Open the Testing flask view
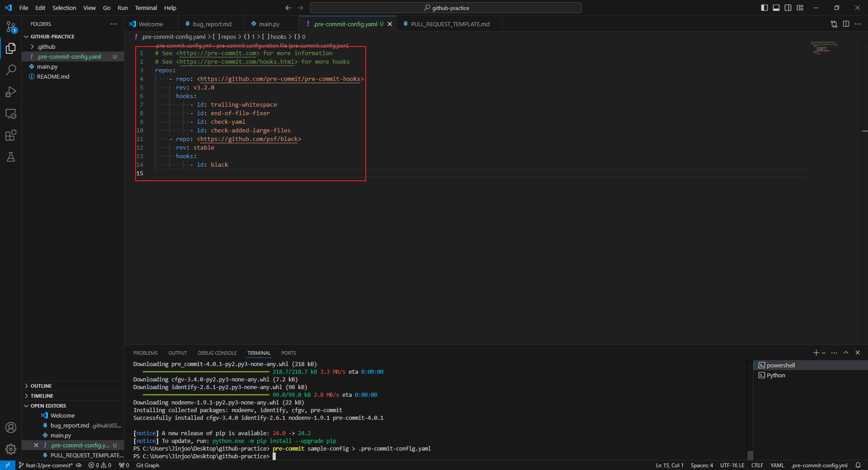 click(x=11, y=157)
